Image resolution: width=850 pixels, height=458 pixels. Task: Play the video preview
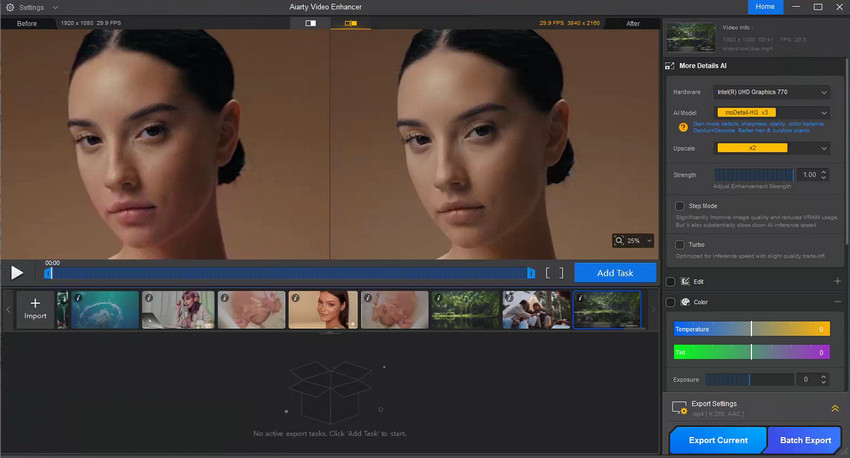(17, 273)
